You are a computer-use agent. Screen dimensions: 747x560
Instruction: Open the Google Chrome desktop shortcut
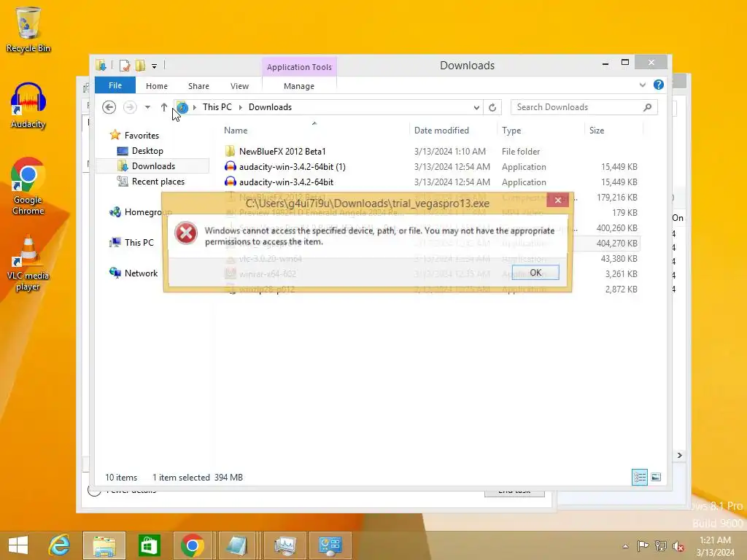click(x=28, y=186)
